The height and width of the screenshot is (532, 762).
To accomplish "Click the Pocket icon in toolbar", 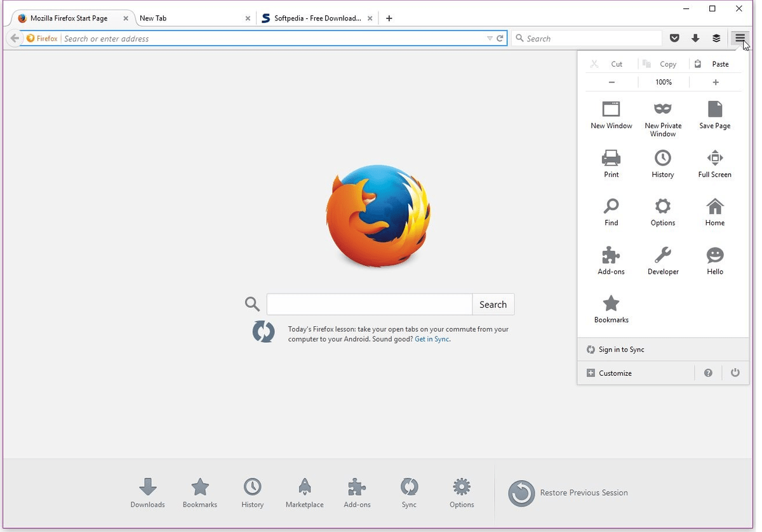I will tap(674, 38).
